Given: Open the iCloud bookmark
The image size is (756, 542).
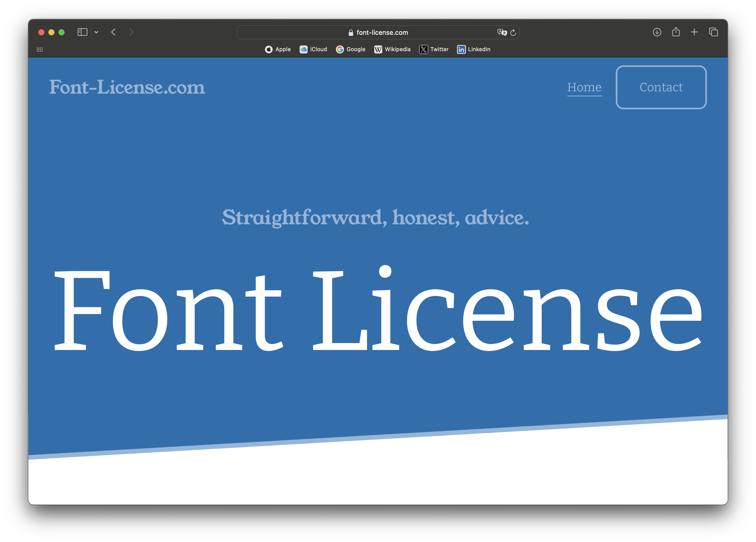Looking at the screenshot, I should [x=313, y=49].
